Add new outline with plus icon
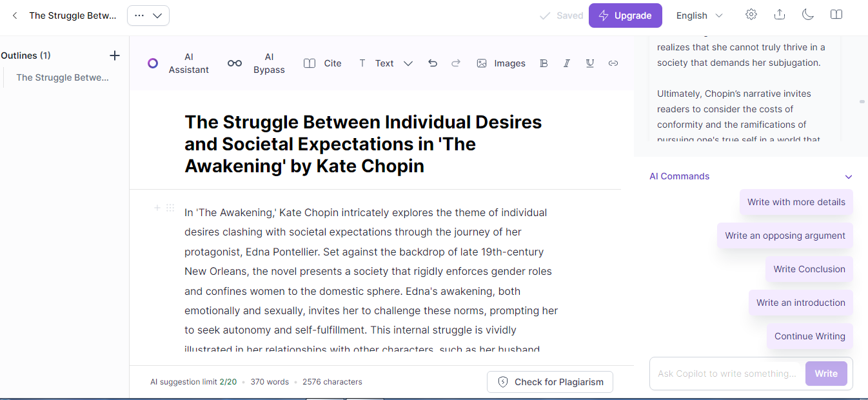 pyautogui.click(x=115, y=55)
